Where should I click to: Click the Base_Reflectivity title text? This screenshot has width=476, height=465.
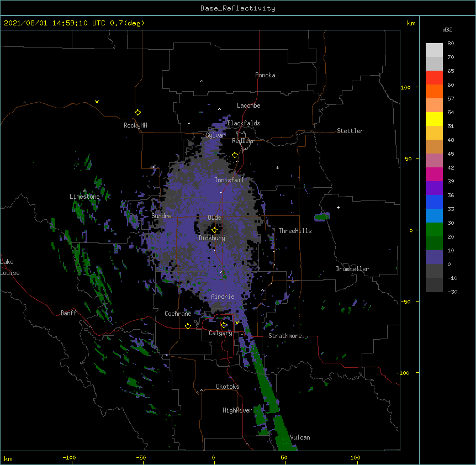click(237, 8)
